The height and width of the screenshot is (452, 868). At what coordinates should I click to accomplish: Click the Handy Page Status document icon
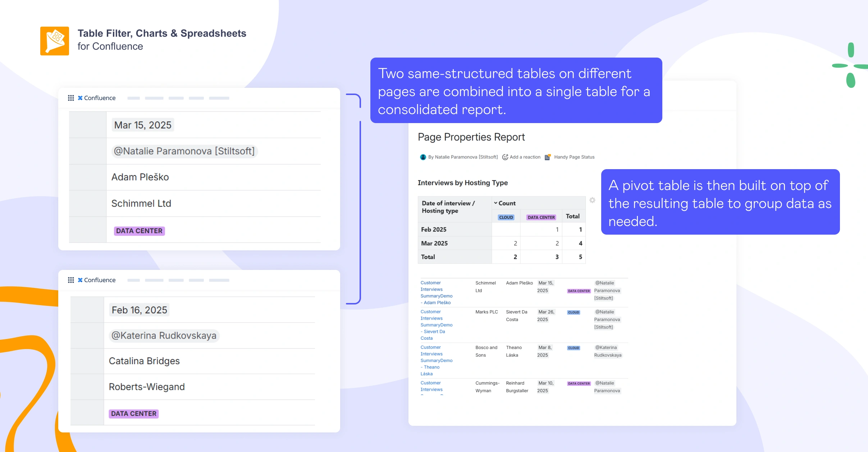click(x=548, y=157)
